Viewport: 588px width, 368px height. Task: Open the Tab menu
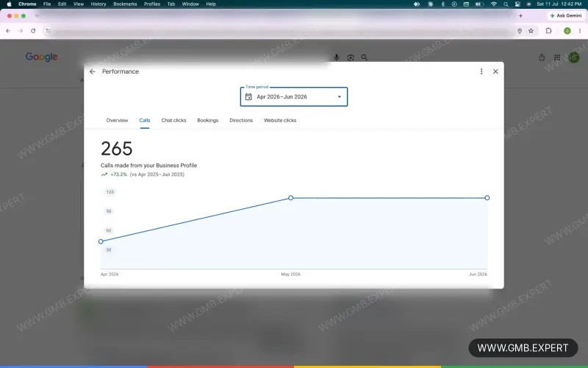click(171, 4)
